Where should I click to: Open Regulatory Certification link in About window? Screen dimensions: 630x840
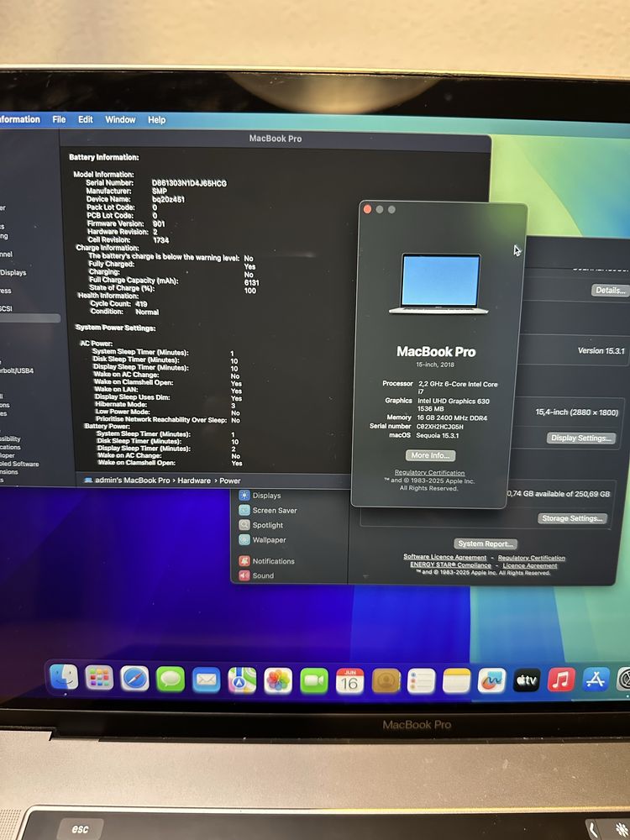pyautogui.click(x=429, y=472)
